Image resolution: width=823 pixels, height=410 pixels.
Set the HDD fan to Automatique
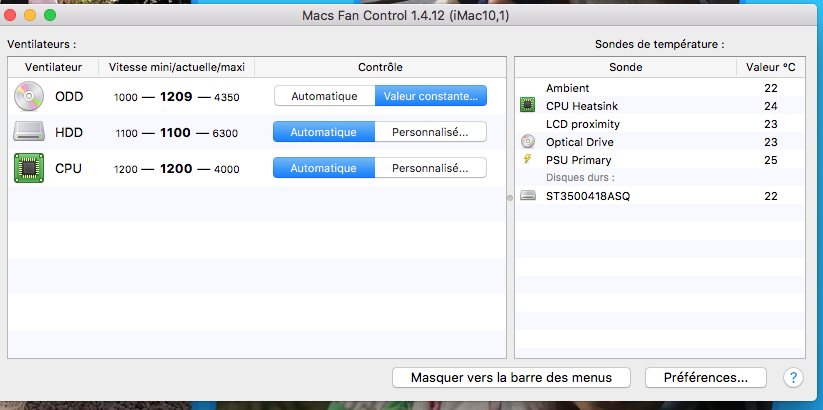[323, 132]
